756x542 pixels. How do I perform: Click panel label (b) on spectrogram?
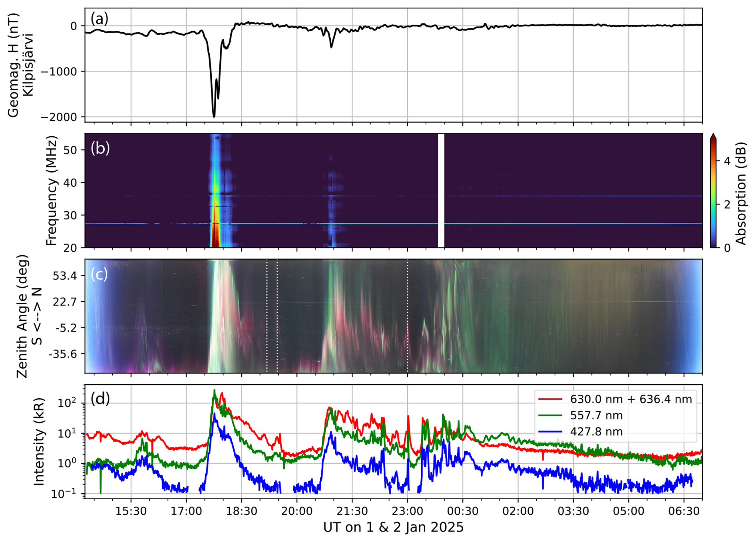tap(100, 148)
